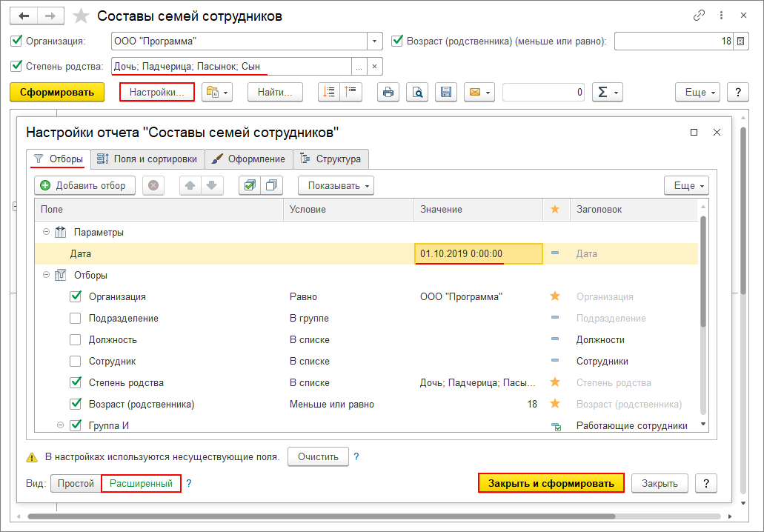Viewport: 764px width, 532px height.
Task: Click the save diskette icon
Action: pos(446,92)
